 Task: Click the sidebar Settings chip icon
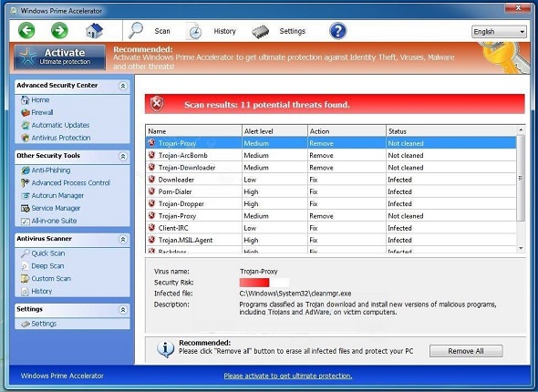pos(26,324)
